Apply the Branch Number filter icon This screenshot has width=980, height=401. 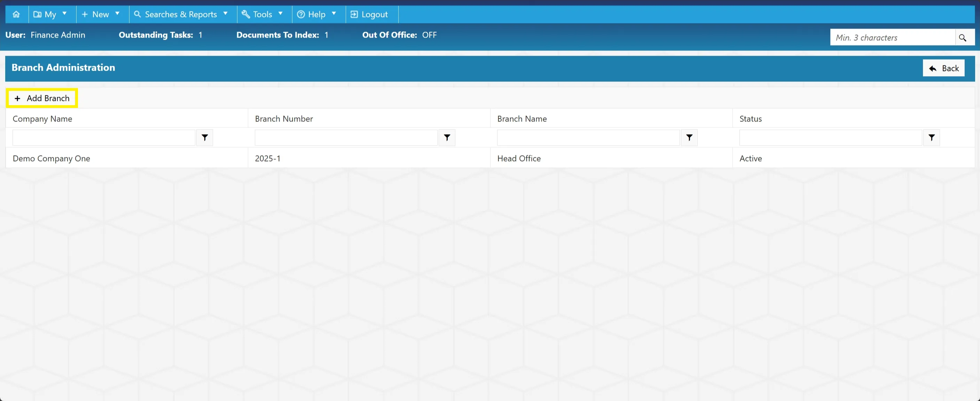447,138
